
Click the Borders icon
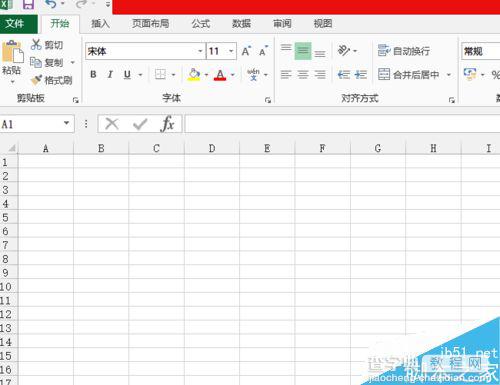click(x=160, y=74)
